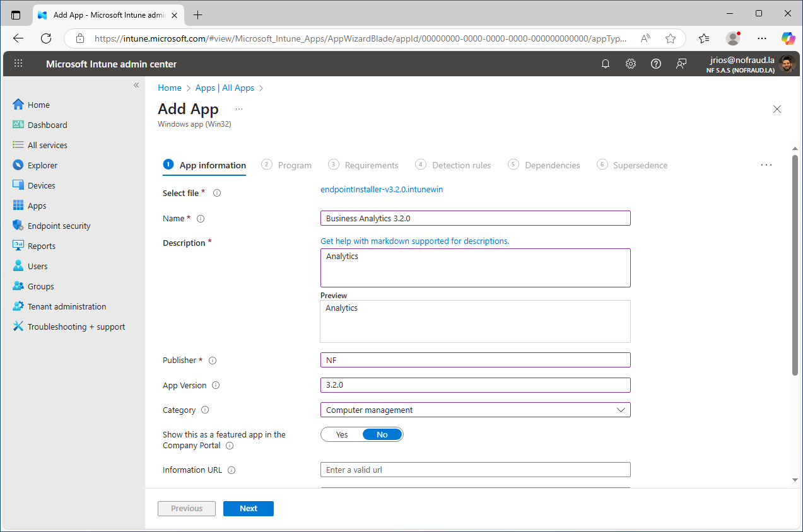
Task: Close the Add App blade
Action: (x=777, y=109)
